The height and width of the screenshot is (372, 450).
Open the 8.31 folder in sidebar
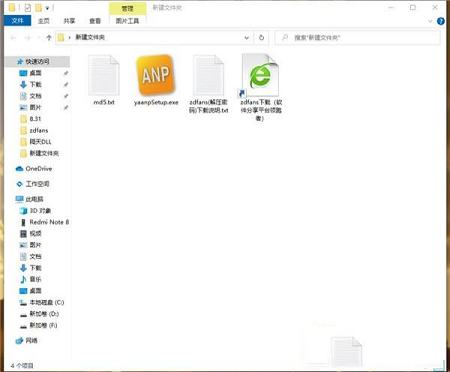pos(35,119)
